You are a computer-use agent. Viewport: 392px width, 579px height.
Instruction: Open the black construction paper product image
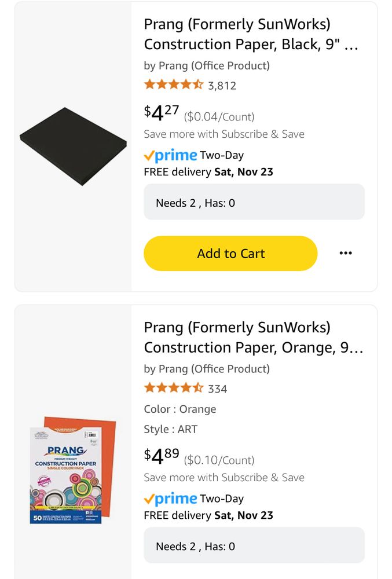[73, 146]
